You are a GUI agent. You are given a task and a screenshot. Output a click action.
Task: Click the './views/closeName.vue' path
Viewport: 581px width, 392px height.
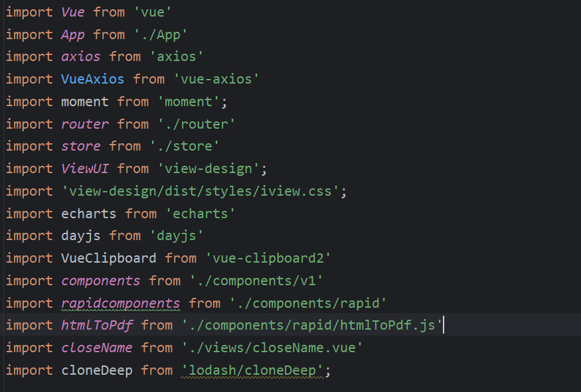tap(272, 348)
